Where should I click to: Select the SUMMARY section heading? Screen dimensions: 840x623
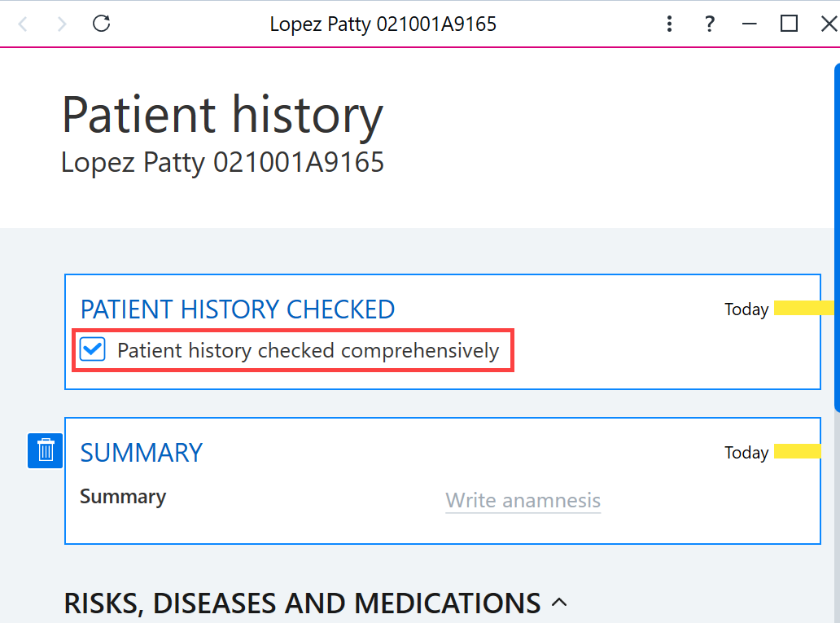click(142, 453)
